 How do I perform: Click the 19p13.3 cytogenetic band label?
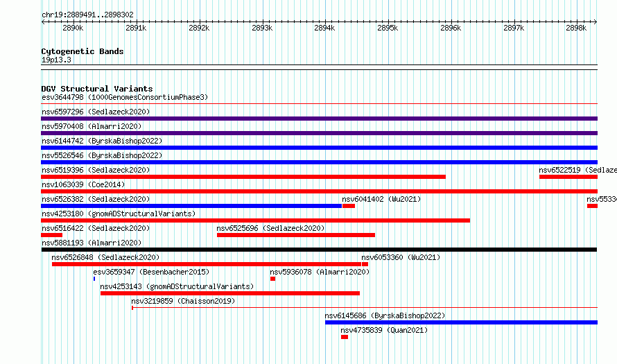(56, 60)
